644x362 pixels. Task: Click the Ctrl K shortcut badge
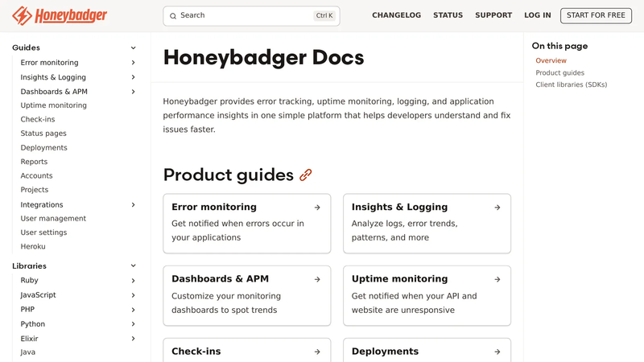[x=324, y=15]
